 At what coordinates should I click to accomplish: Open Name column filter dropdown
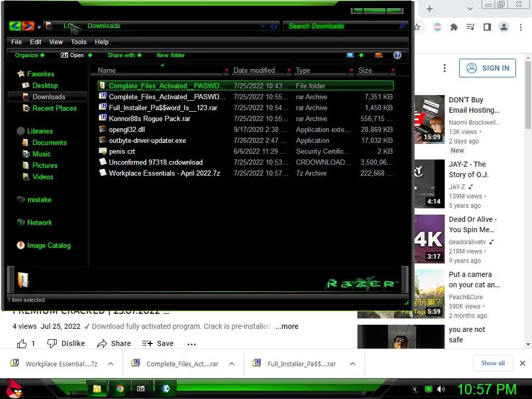227,70
